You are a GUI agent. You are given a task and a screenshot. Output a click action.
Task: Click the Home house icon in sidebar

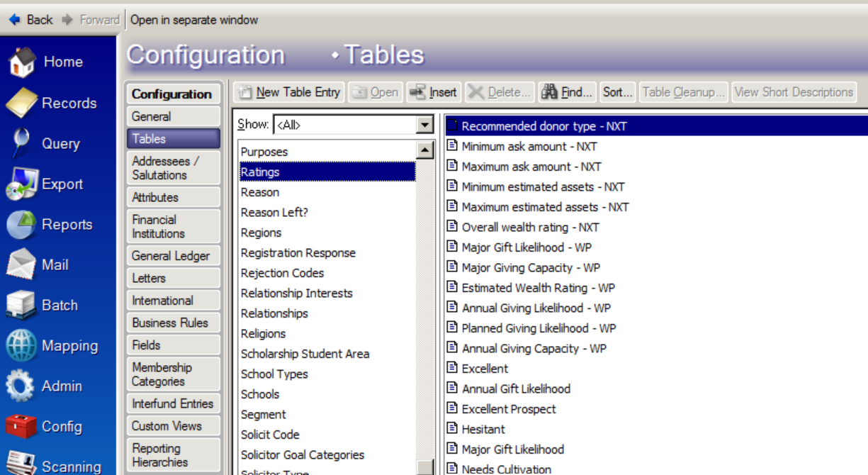tap(21, 62)
